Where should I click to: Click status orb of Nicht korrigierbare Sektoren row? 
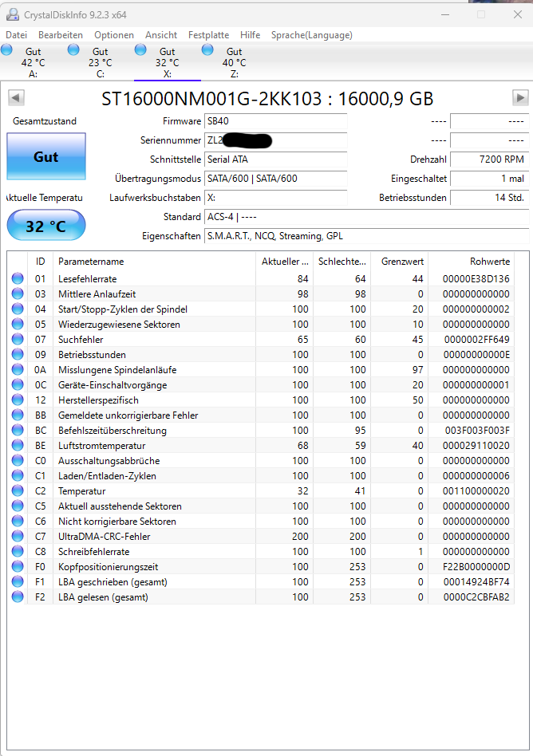pyautogui.click(x=18, y=522)
